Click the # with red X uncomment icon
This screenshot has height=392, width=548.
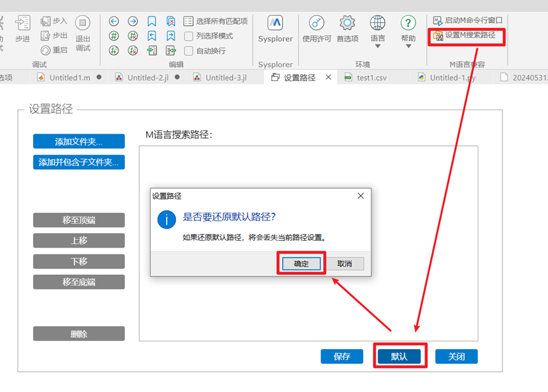coord(133,35)
